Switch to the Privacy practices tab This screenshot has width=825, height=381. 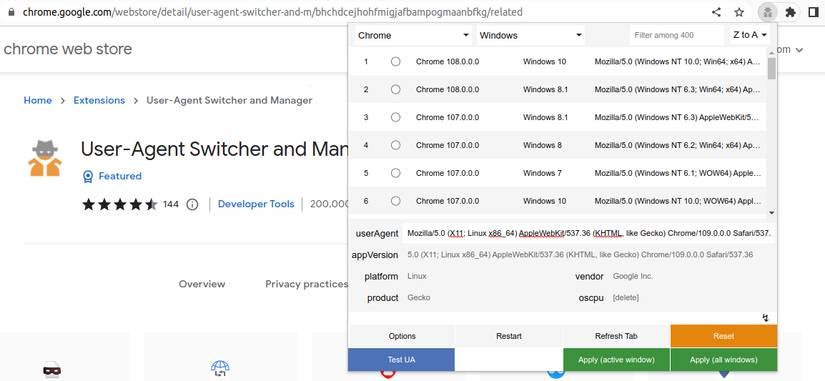(x=306, y=284)
